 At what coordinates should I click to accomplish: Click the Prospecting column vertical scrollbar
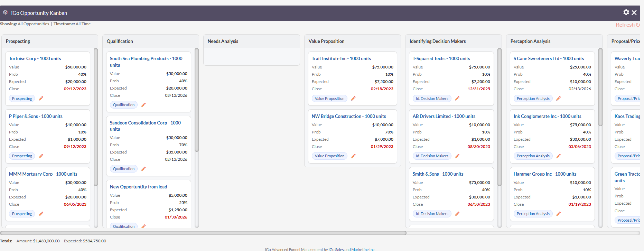(96, 118)
